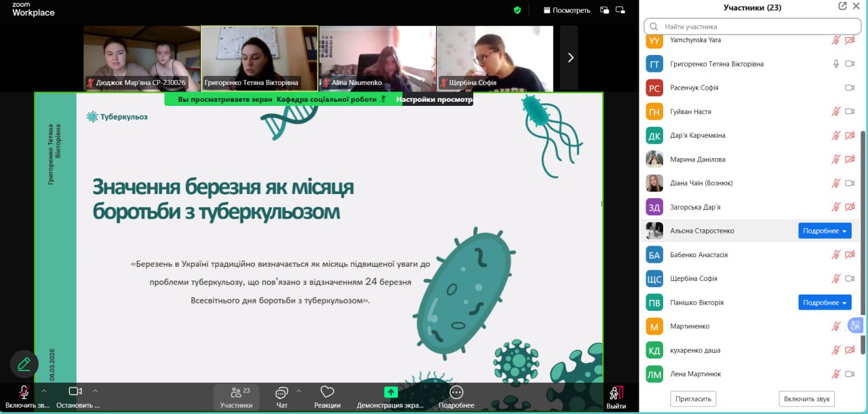Click Пригласить button in participants panel
Image resolution: width=868 pixels, height=414 pixels.
(693, 398)
